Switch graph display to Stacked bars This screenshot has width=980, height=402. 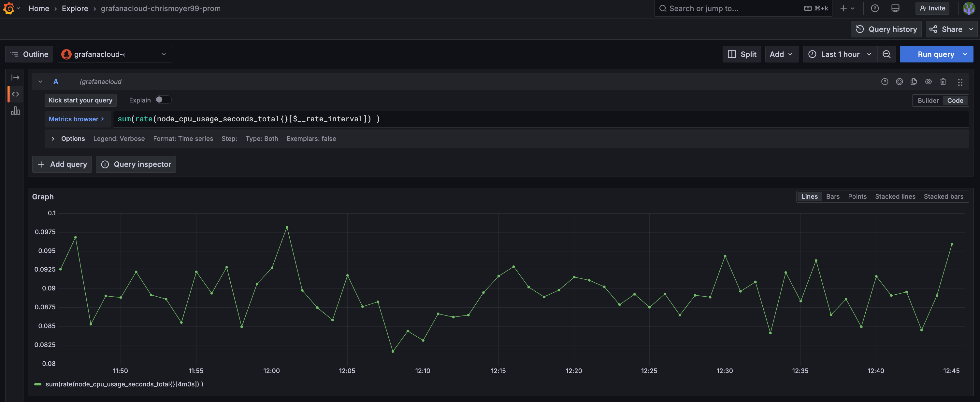tap(944, 196)
